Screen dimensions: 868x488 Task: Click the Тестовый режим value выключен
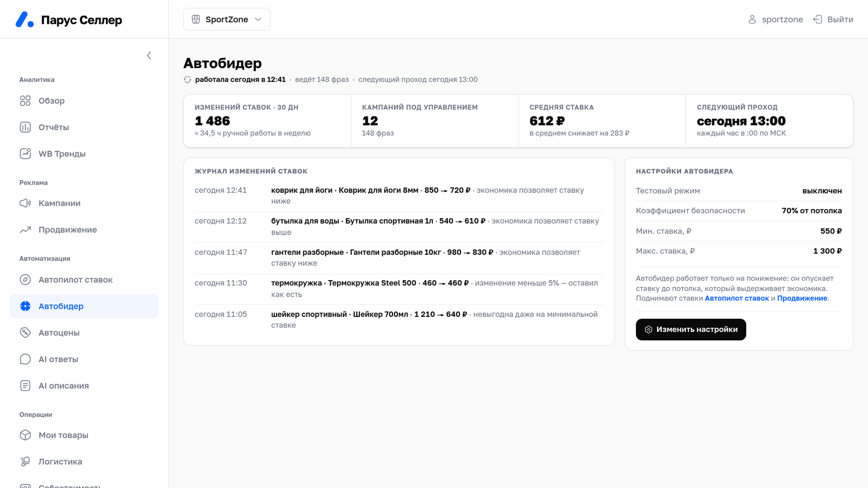click(x=822, y=191)
